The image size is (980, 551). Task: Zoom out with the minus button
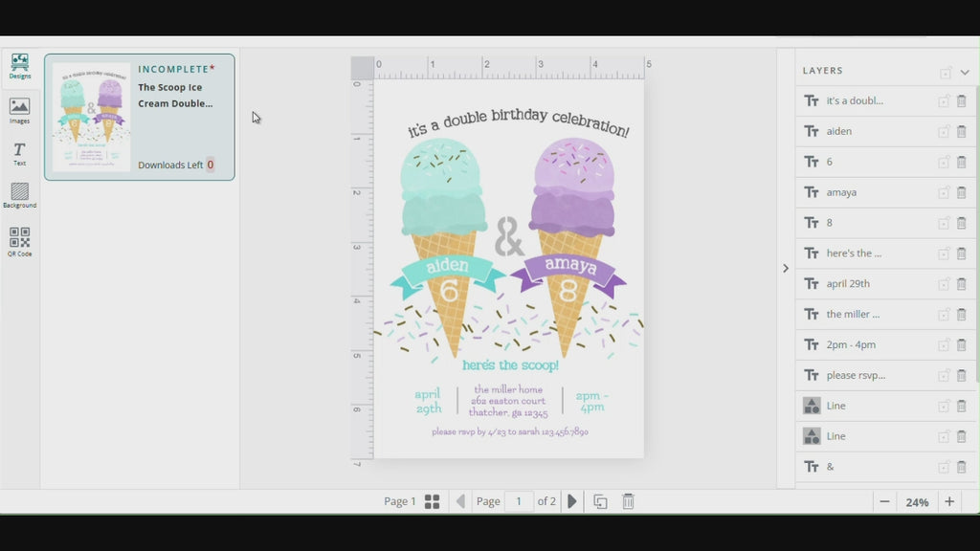tap(884, 502)
